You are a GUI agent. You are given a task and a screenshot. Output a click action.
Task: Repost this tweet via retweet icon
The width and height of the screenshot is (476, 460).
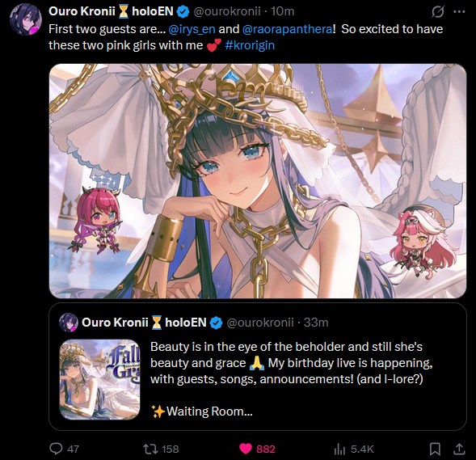[150, 449]
